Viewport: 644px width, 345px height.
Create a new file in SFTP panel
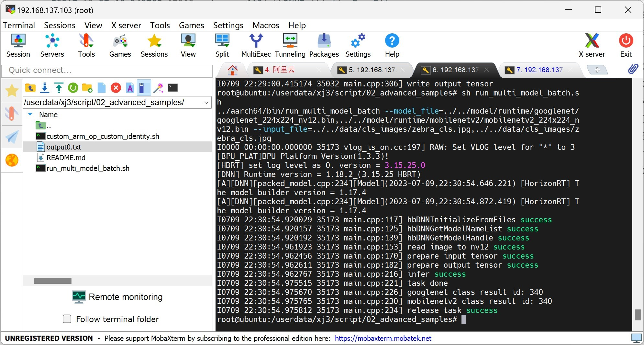(x=102, y=88)
